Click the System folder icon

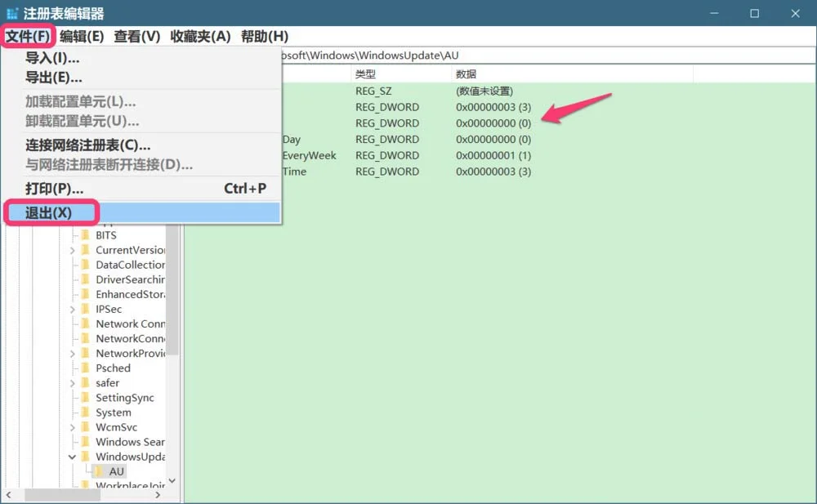86,413
